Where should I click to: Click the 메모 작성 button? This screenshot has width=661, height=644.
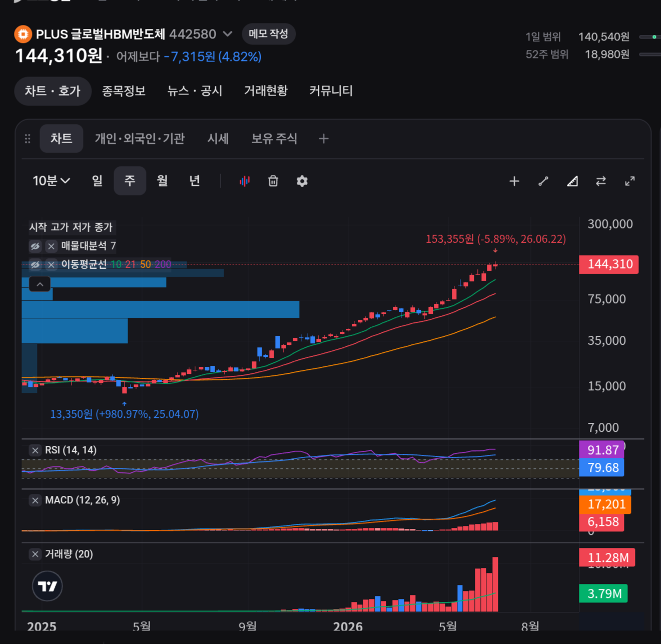coord(269,34)
